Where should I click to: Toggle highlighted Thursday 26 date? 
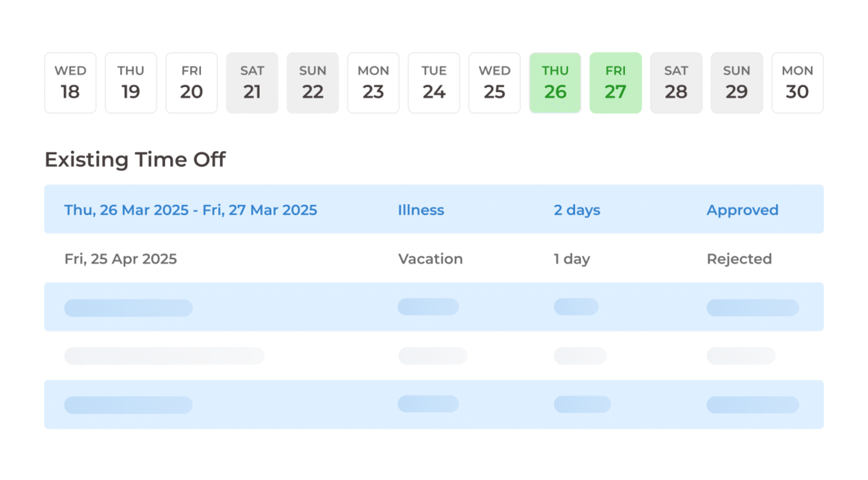pyautogui.click(x=555, y=83)
